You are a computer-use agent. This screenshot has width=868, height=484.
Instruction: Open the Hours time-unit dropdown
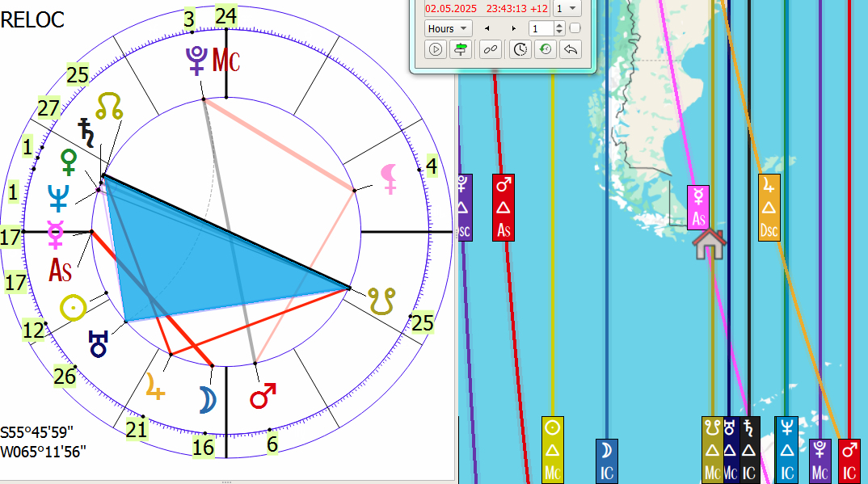coord(448,28)
